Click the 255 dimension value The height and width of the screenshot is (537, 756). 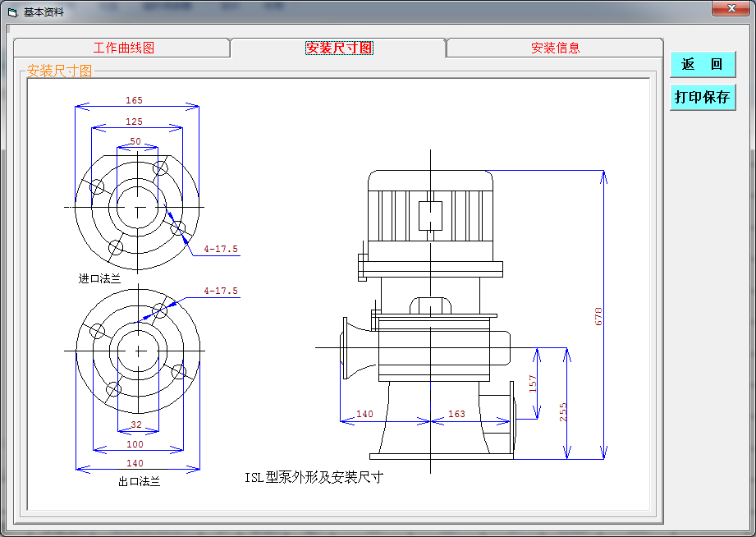pos(562,412)
